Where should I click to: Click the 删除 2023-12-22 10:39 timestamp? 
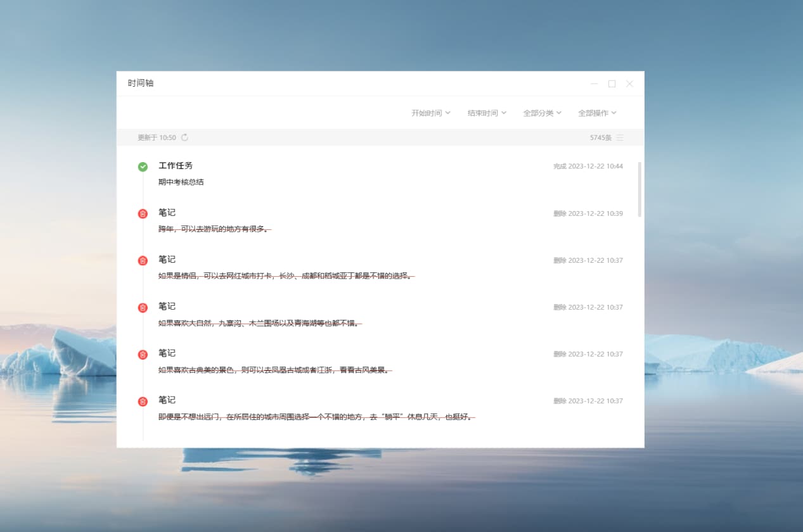587,213
